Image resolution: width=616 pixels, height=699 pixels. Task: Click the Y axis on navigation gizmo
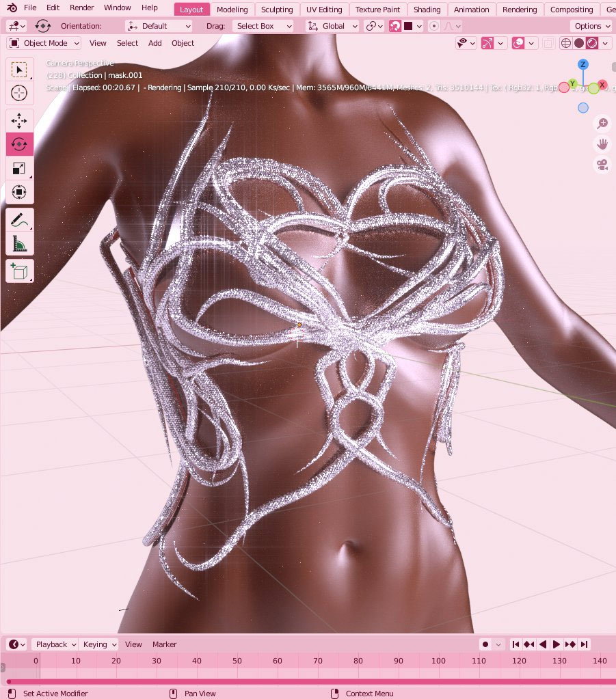point(572,83)
